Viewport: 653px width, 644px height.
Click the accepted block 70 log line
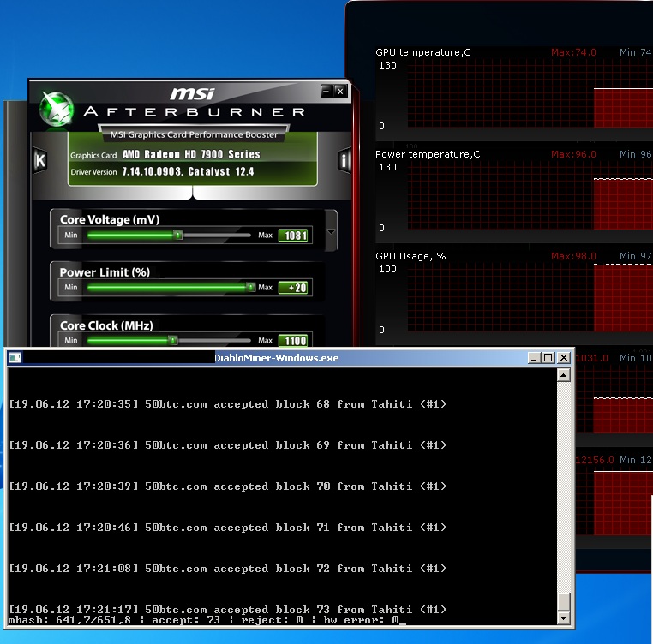click(x=227, y=486)
